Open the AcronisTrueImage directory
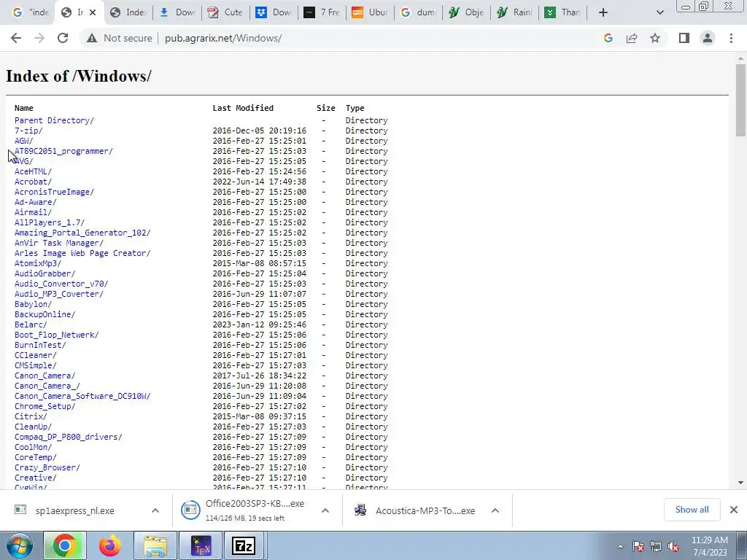This screenshot has height=560, width=747. (x=54, y=192)
